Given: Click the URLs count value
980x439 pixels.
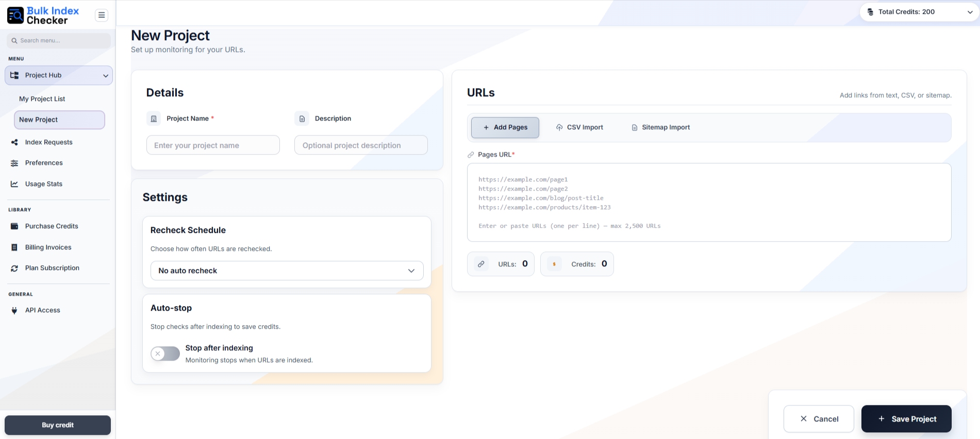Looking at the screenshot, I should (x=525, y=264).
